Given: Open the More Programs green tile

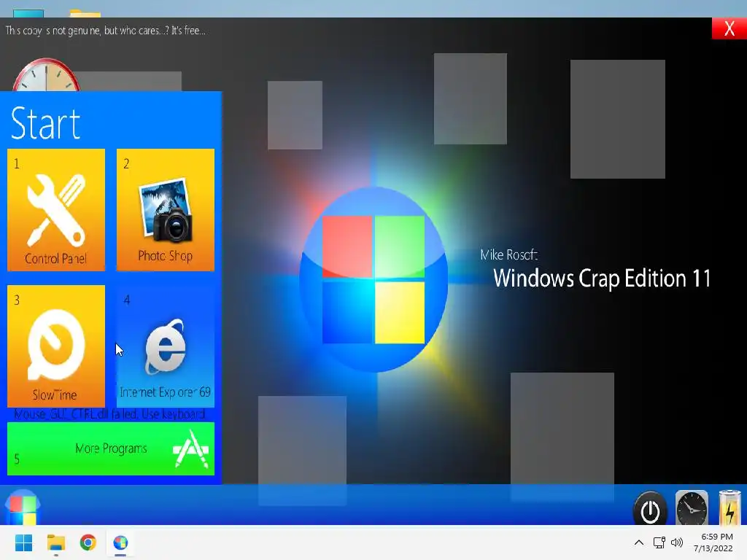Looking at the screenshot, I should tap(111, 448).
